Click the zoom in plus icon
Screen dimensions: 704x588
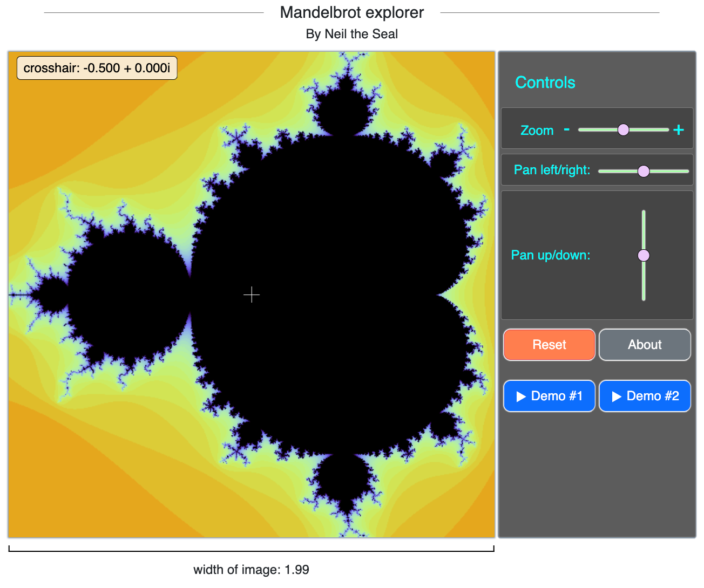(x=678, y=129)
